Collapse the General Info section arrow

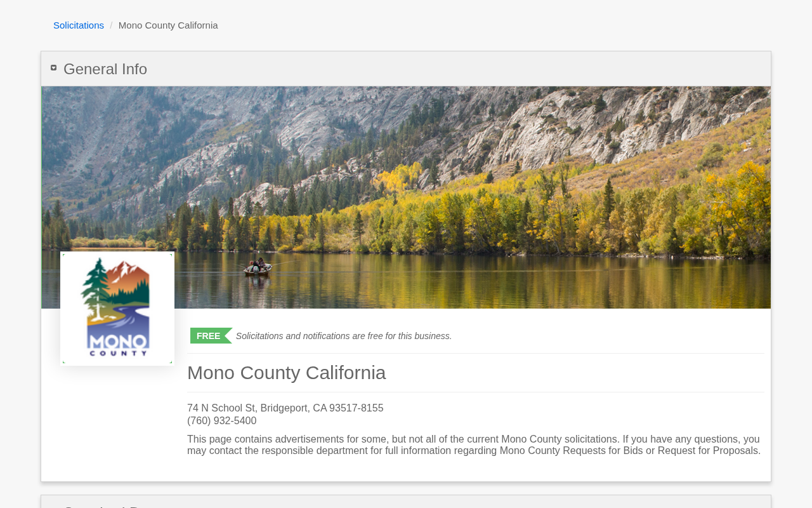54,68
